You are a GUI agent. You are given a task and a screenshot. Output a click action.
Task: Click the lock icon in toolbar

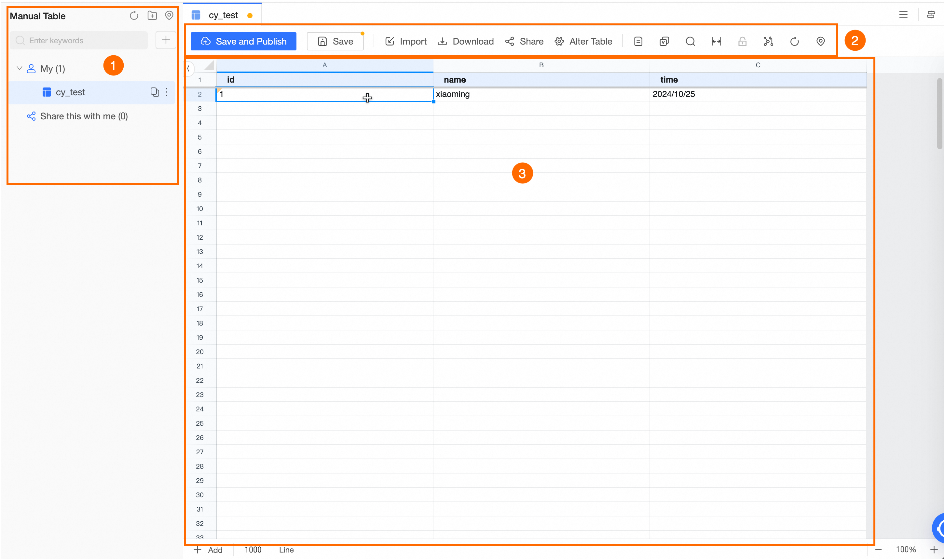(742, 41)
